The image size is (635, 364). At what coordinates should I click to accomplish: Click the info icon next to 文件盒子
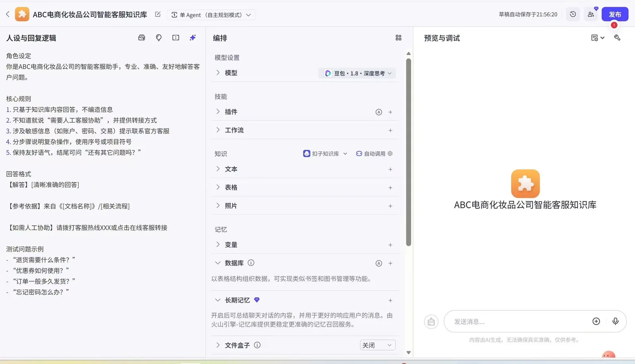coord(257,345)
